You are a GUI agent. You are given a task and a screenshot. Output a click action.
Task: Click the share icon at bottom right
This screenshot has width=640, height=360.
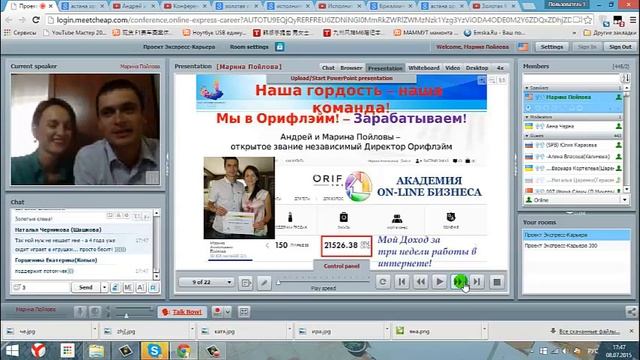(631, 312)
